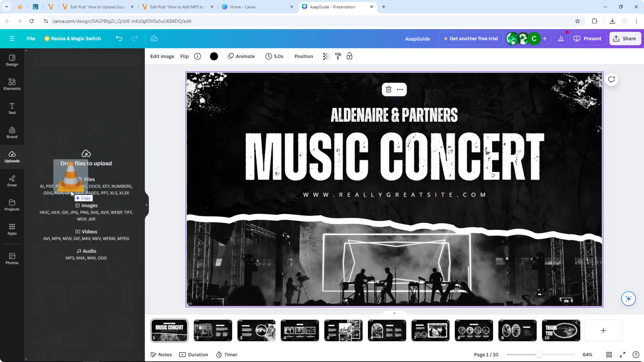This screenshot has height=362, width=644.
Task: Add collaborator with plus icon
Action: coord(544,38)
